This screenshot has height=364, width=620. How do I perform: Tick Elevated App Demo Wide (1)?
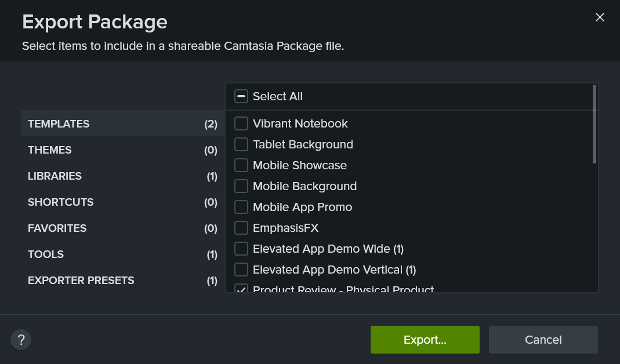click(241, 249)
